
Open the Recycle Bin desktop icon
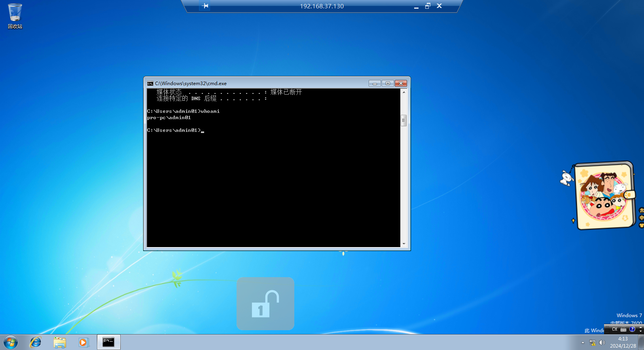15,16
